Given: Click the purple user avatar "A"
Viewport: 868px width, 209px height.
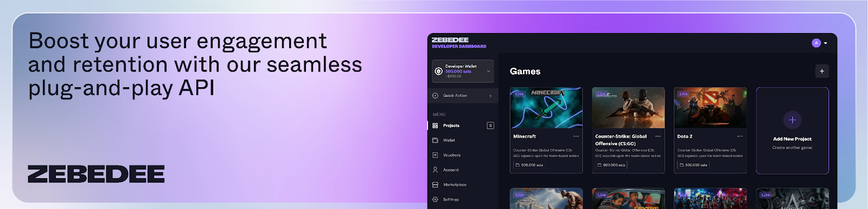Looking at the screenshot, I should point(816,43).
